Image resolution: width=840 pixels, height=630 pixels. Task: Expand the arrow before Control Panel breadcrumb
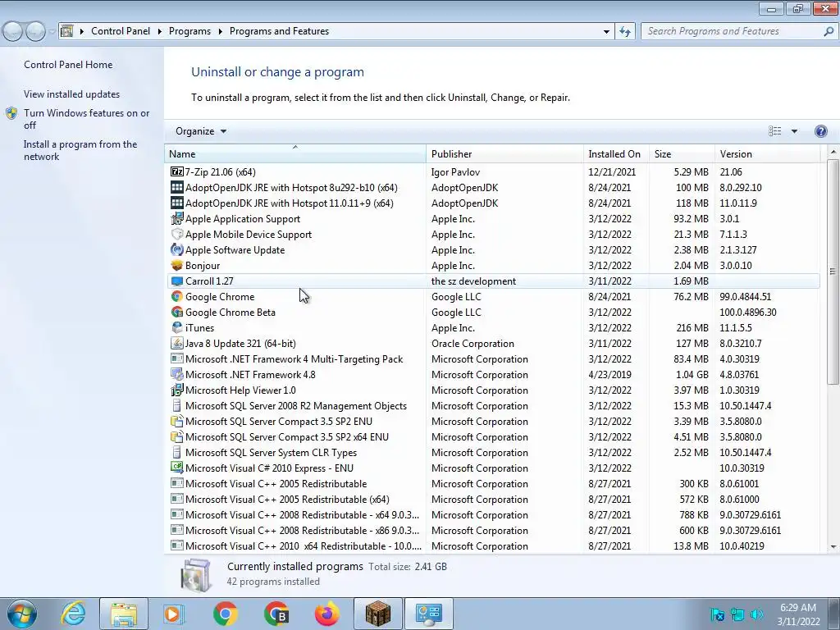(82, 32)
